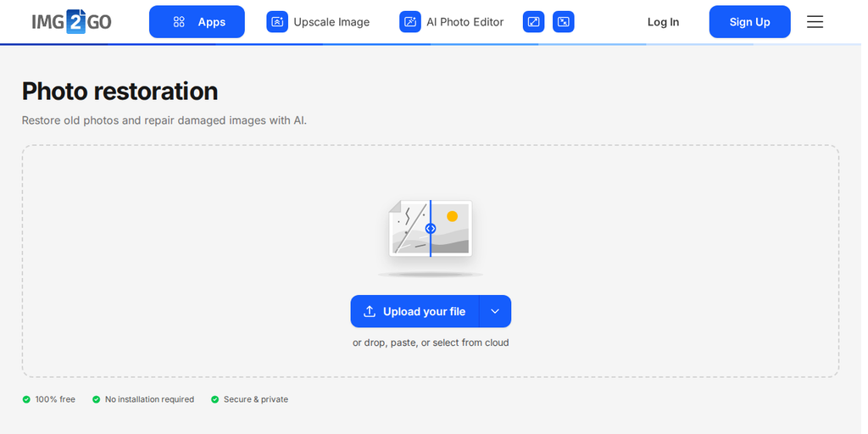Open the IMG2GO logo homepage link

(72, 21)
